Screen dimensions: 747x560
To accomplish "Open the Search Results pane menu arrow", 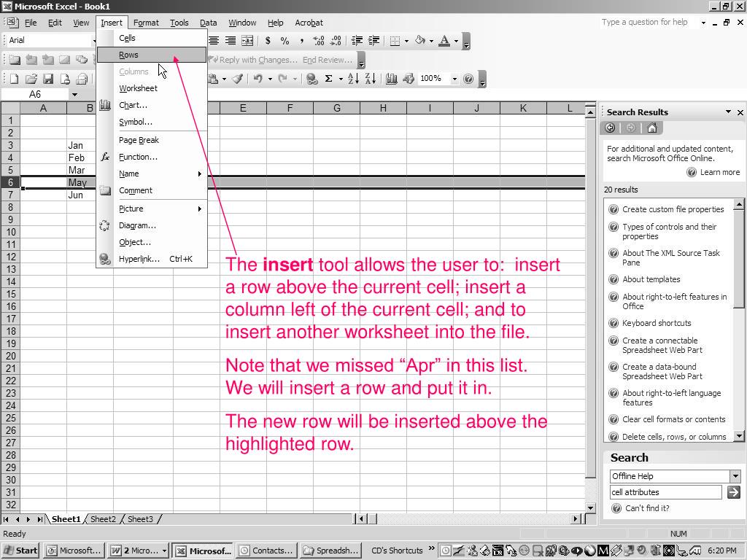I will [728, 112].
